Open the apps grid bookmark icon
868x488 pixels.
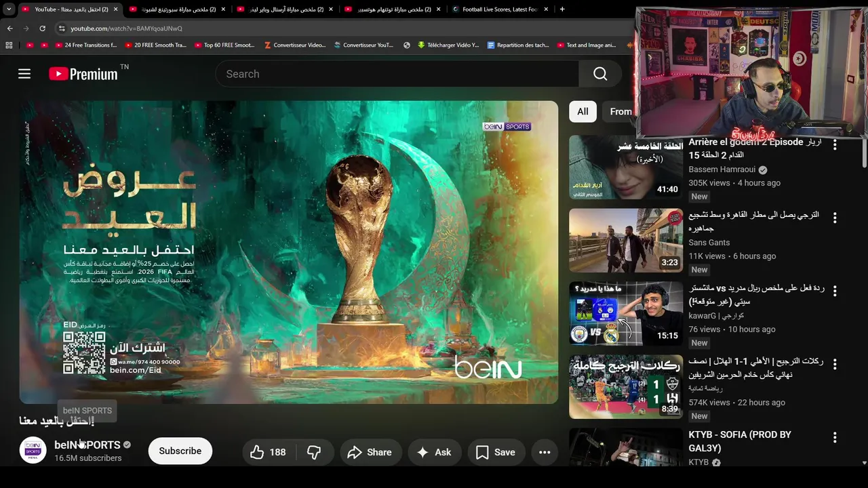(9, 45)
